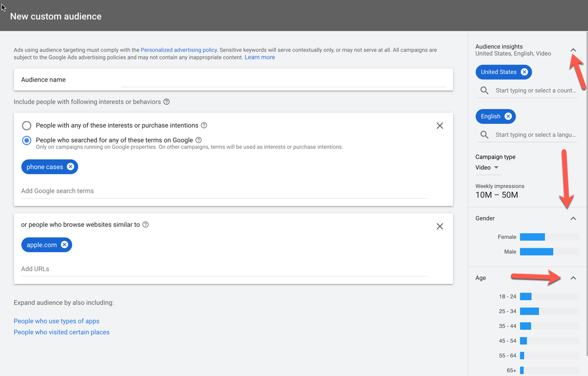Remove the apple.com URL chip
This screenshot has width=588, height=376.
(x=65, y=245)
